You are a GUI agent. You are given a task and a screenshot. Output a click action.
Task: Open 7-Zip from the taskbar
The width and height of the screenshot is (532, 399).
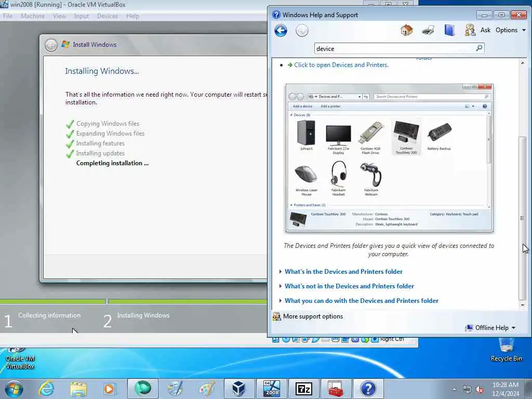[x=303, y=389]
